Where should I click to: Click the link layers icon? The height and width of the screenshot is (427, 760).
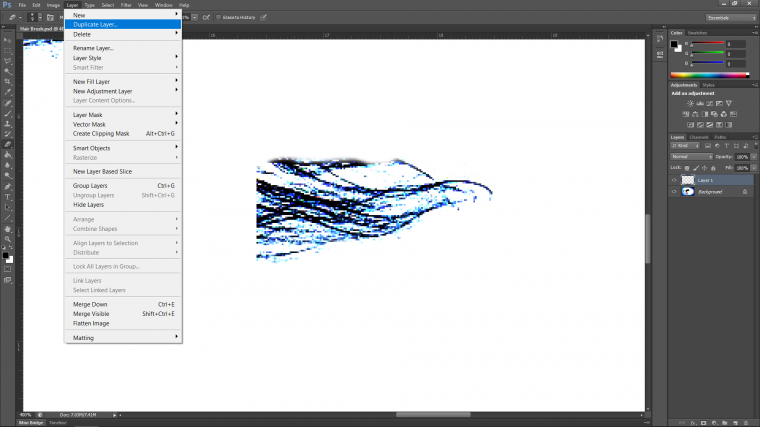pos(682,423)
